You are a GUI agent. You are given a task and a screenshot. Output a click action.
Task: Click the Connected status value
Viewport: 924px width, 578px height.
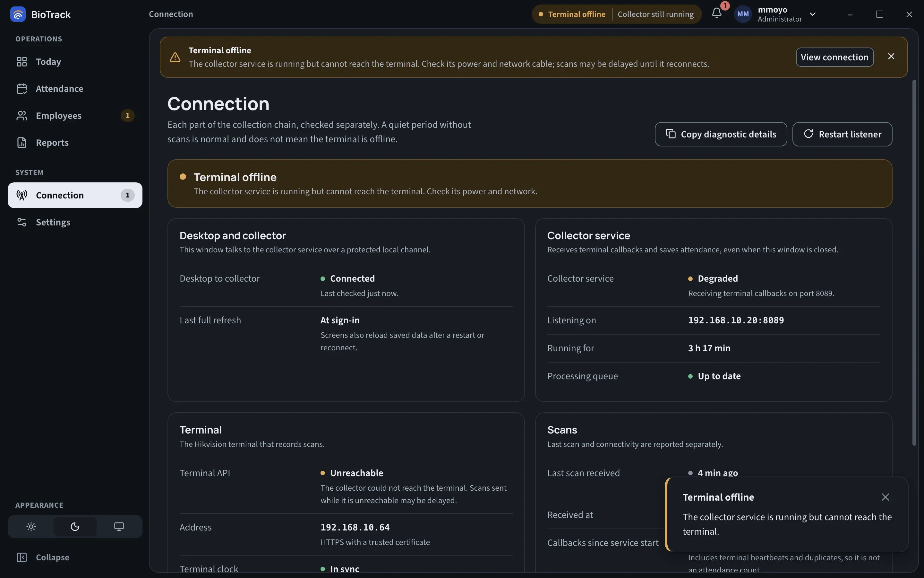(347, 279)
